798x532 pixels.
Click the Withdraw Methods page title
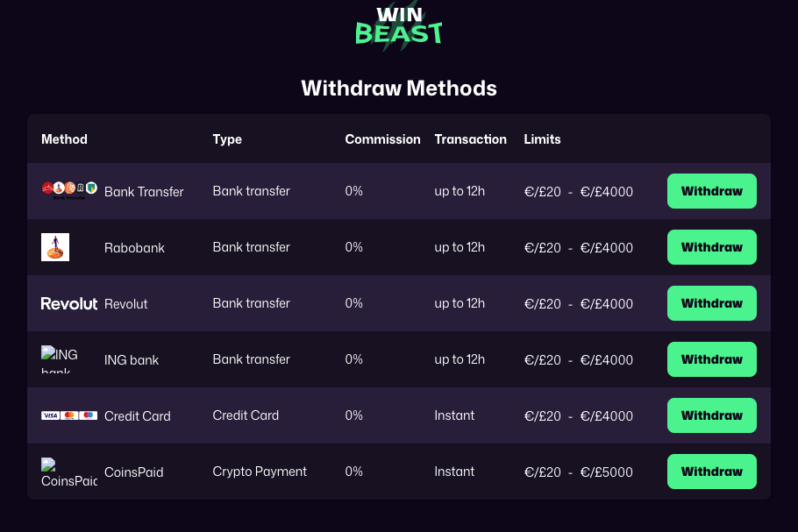pyautogui.click(x=399, y=88)
